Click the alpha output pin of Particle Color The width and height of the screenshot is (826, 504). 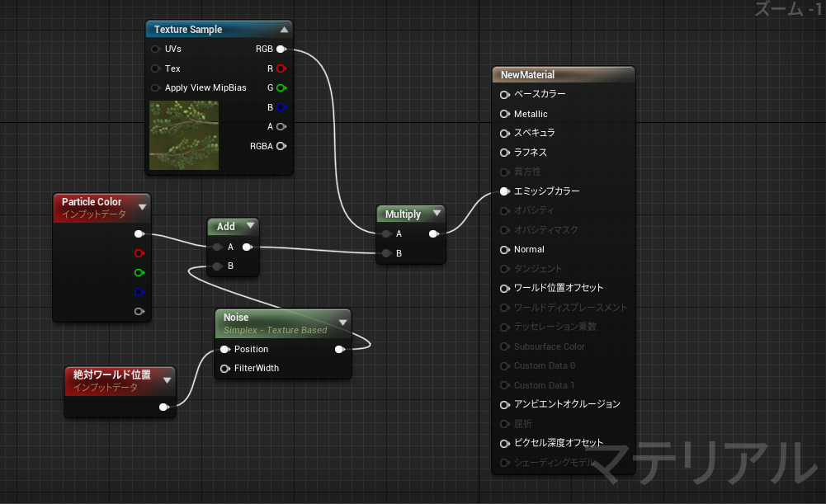(139, 311)
